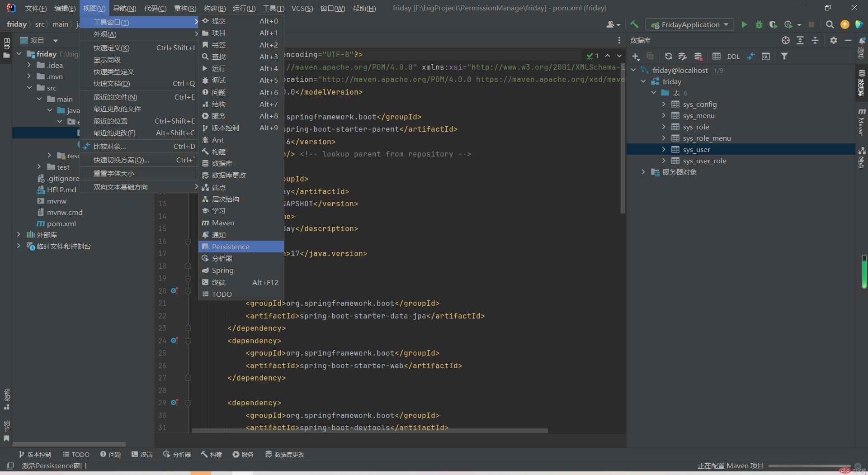The width and height of the screenshot is (868, 475).
Task: Open 数据库更改 tool window in bottom bar
Action: [285, 454]
